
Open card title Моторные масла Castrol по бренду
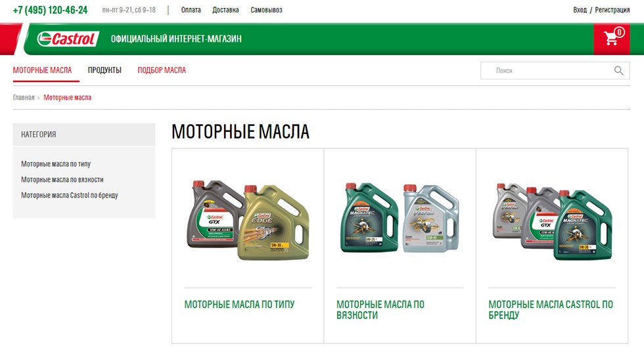[x=551, y=310]
